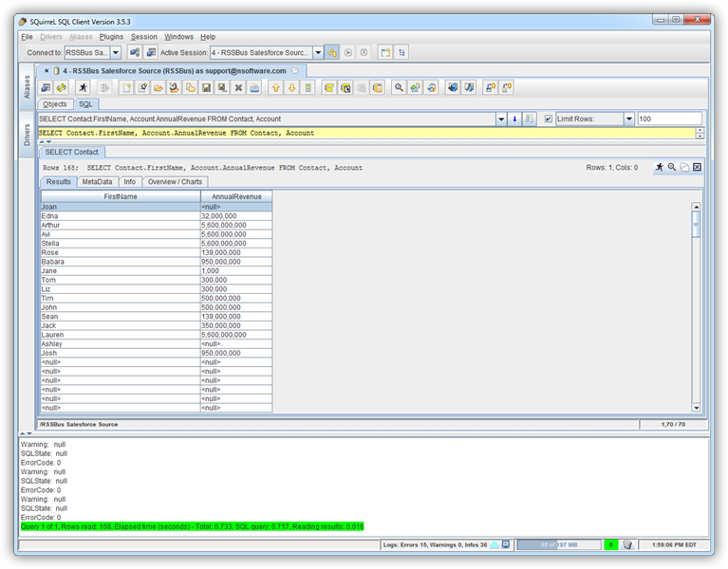Open the Overview / Charts tab
This screenshot has width=728, height=569.
pos(175,181)
